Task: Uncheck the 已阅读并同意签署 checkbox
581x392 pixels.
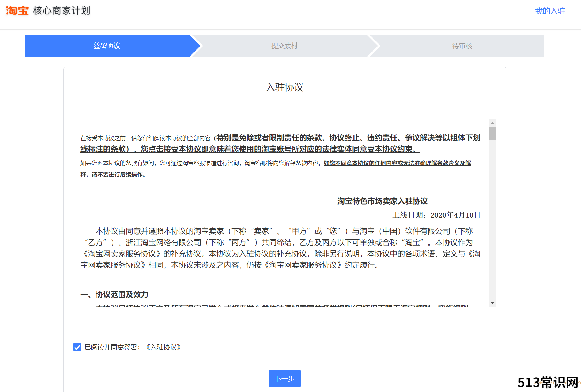Action: click(77, 347)
